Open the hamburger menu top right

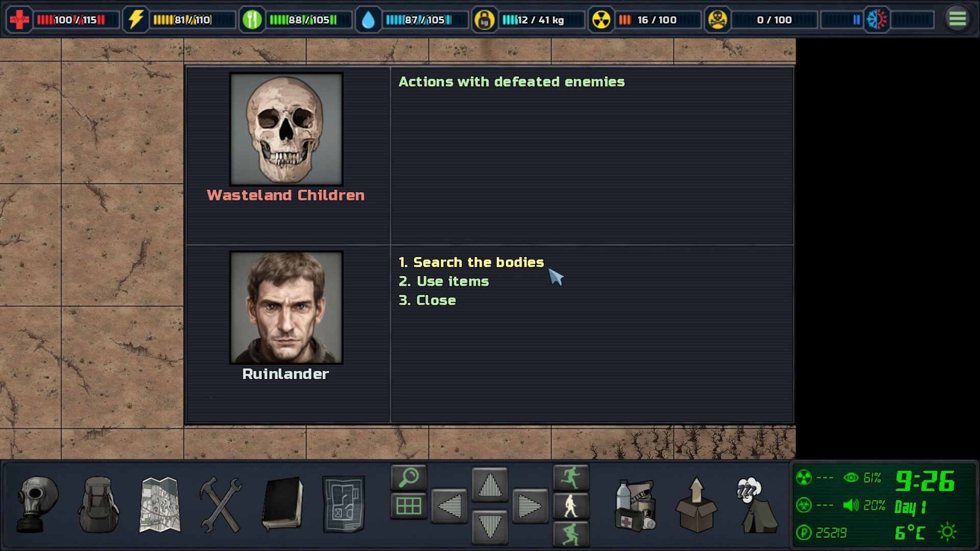tap(958, 19)
